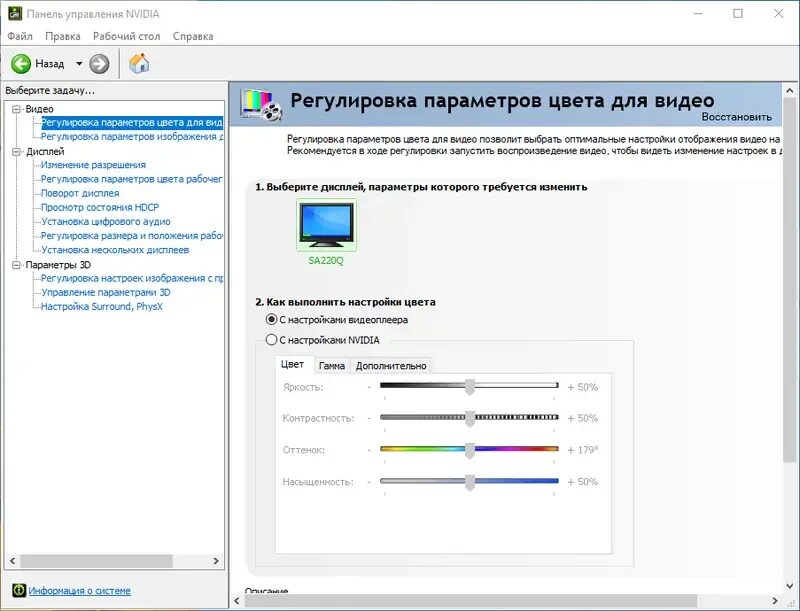Click the video color settings header icon
800x611 pixels.
(x=262, y=105)
